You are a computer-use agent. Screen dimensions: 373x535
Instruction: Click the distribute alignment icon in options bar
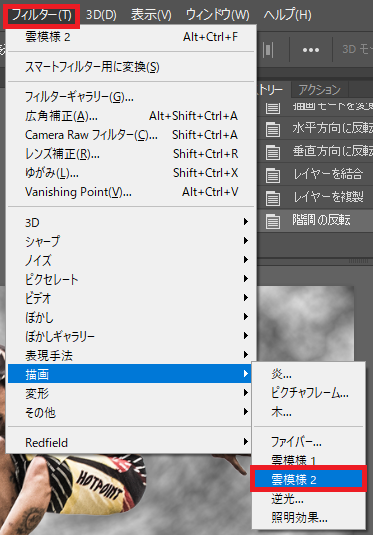pos(268,50)
